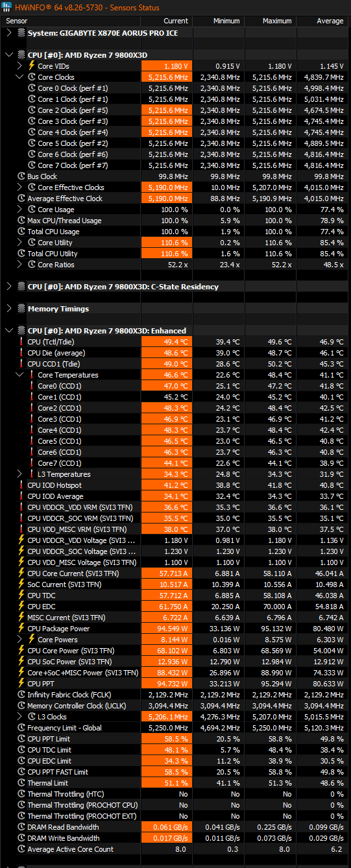The image size is (351, 868).
Task: Expand the L3 Temperatures group
Action: click(19, 474)
